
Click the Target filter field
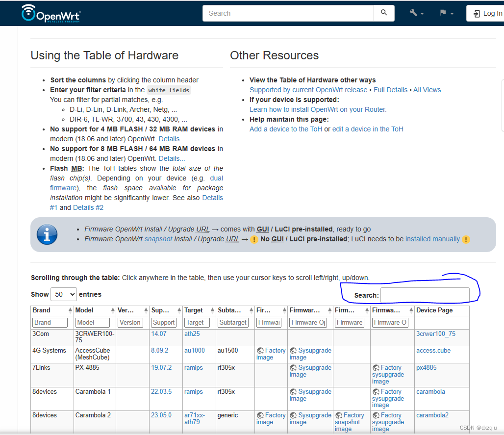pos(197,323)
